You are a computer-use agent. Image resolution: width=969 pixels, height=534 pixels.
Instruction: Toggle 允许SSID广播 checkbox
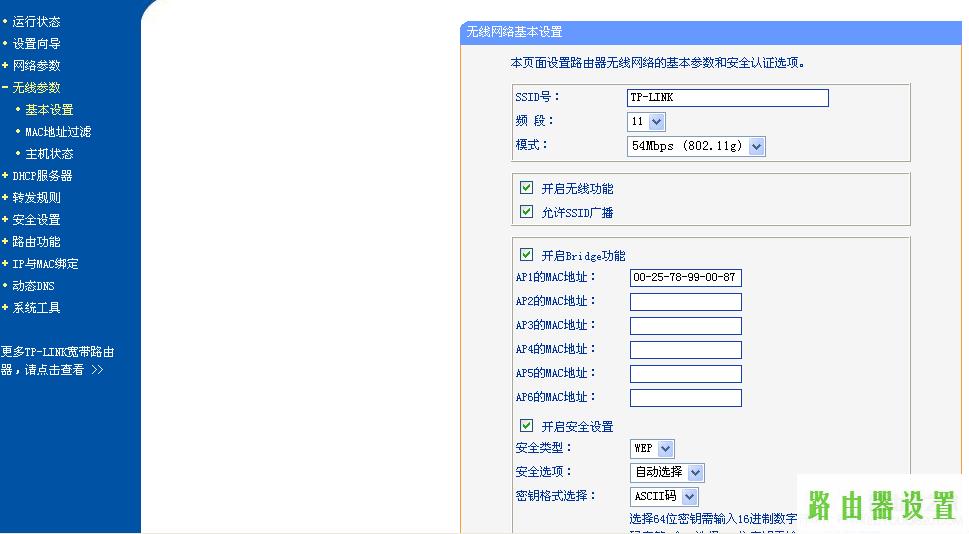(527, 211)
